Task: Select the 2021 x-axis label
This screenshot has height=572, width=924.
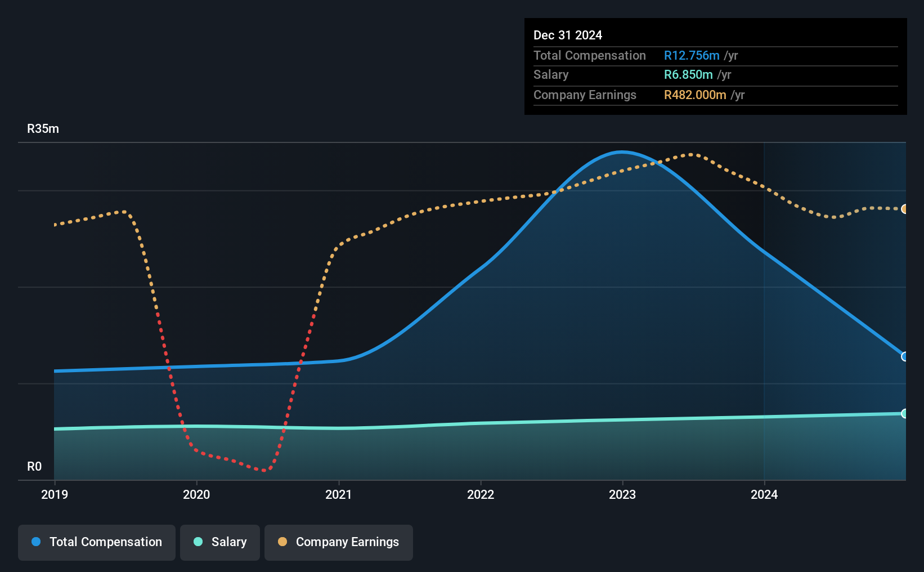Action: click(x=339, y=494)
